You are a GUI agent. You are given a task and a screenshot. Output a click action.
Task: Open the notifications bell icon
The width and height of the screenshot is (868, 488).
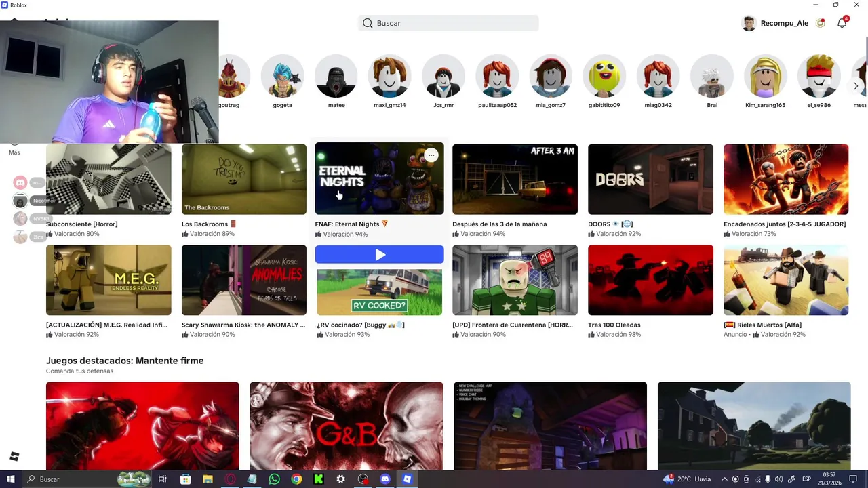click(x=842, y=23)
